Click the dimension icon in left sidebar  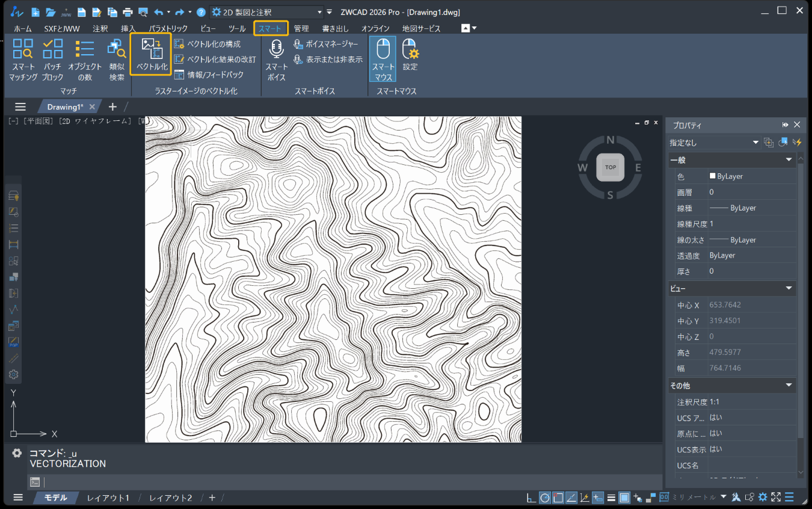[13, 244]
